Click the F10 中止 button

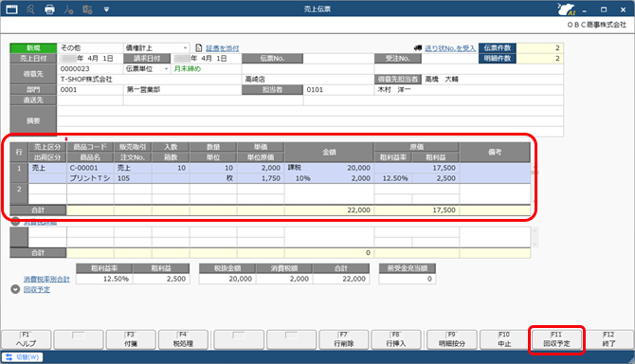pos(504,339)
